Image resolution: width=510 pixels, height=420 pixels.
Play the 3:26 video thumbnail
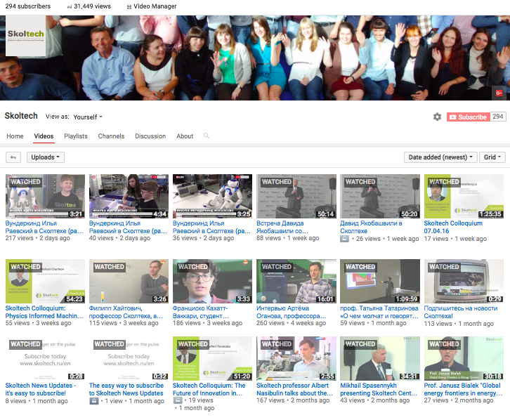pyautogui.click(x=129, y=281)
